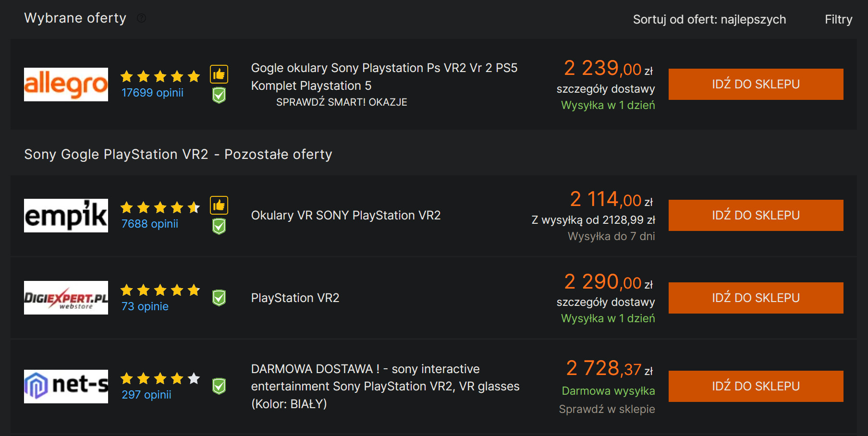The image size is (868, 436).
Task: Click the green shield badge for Allegro
Action: pos(219,96)
